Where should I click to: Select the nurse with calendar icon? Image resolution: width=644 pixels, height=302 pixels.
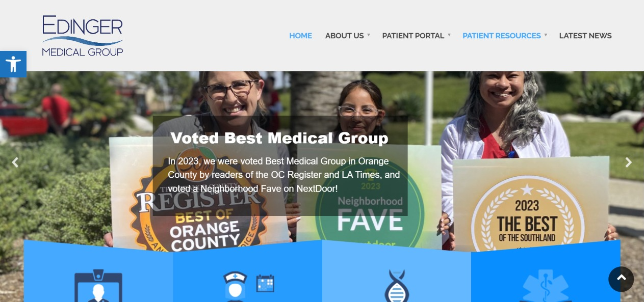coord(248,286)
